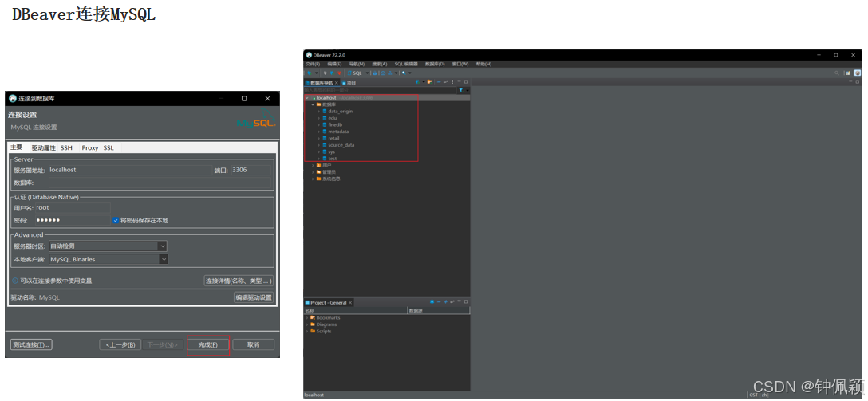Viewport: 868px width, 401px height.
Task: Click the new connection plug icon in DBeaver toolbar
Action: click(310, 73)
